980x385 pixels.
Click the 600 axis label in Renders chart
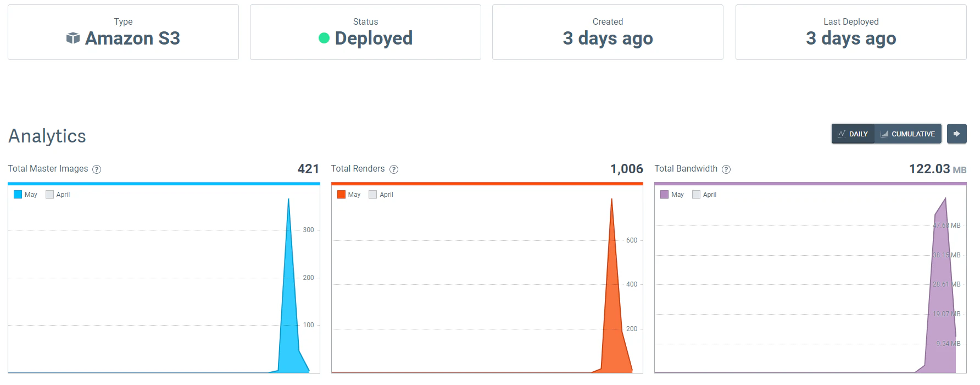coord(632,240)
